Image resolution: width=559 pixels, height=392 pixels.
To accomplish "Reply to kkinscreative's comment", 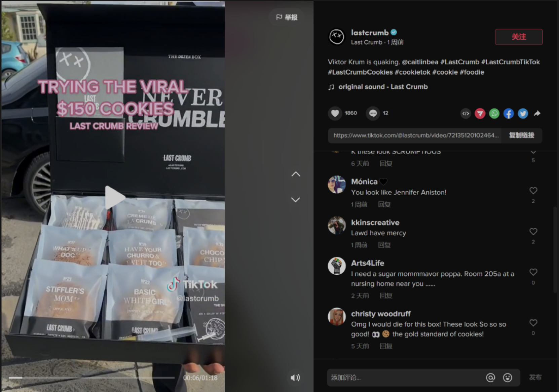I will click(x=384, y=245).
